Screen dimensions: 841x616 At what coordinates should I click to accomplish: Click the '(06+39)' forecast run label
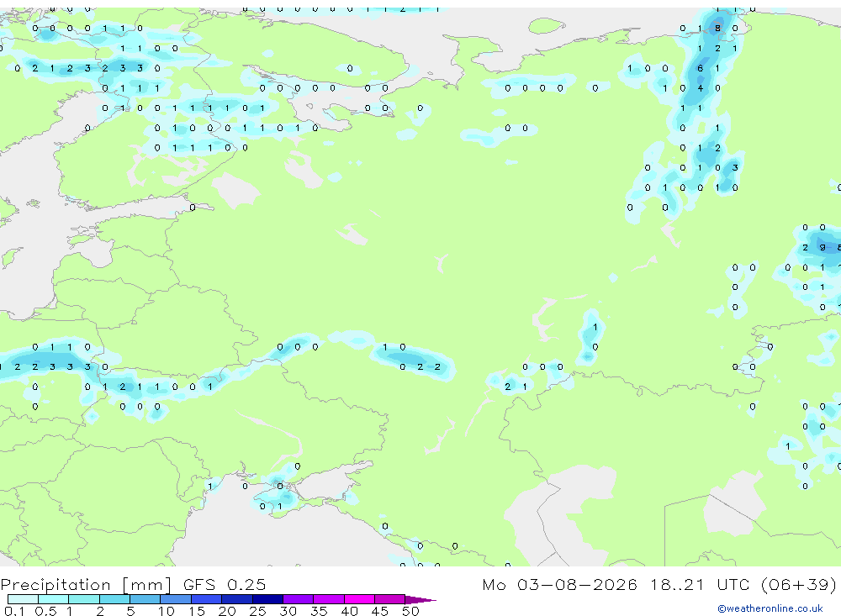(799, 584)
